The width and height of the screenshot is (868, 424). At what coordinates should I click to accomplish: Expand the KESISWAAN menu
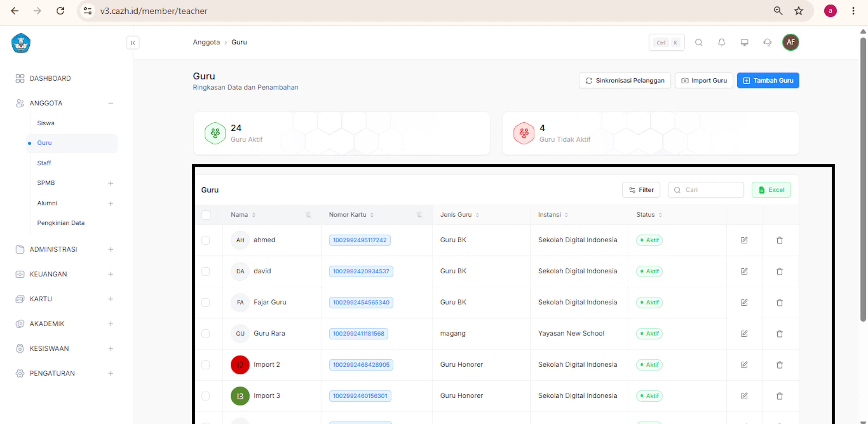[111, 348]
